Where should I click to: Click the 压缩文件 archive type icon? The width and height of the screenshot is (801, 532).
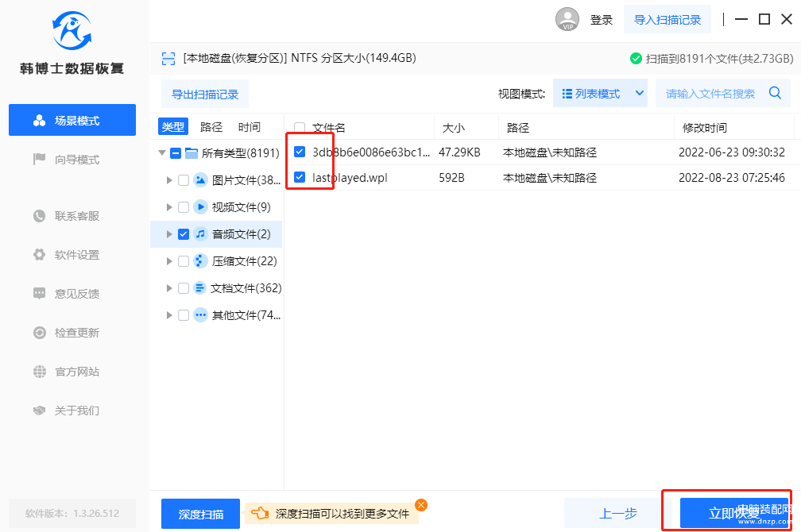(x=201, y=261)
